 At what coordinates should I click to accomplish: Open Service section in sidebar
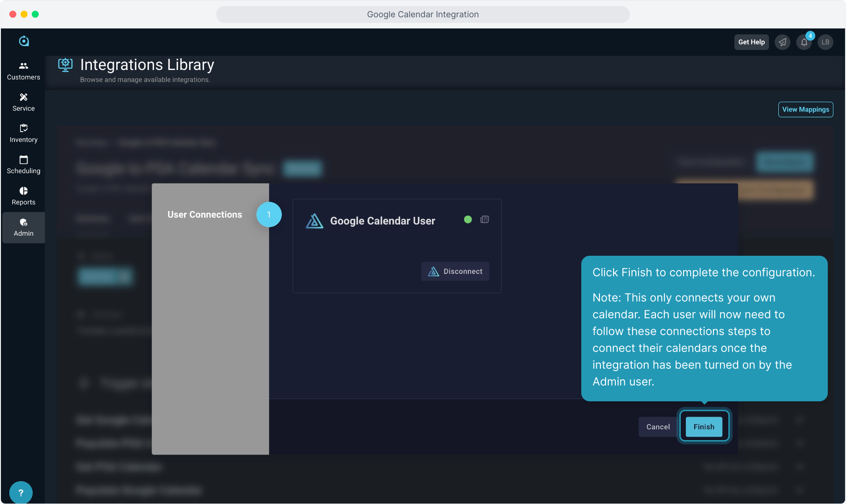[x=23, y=102]
